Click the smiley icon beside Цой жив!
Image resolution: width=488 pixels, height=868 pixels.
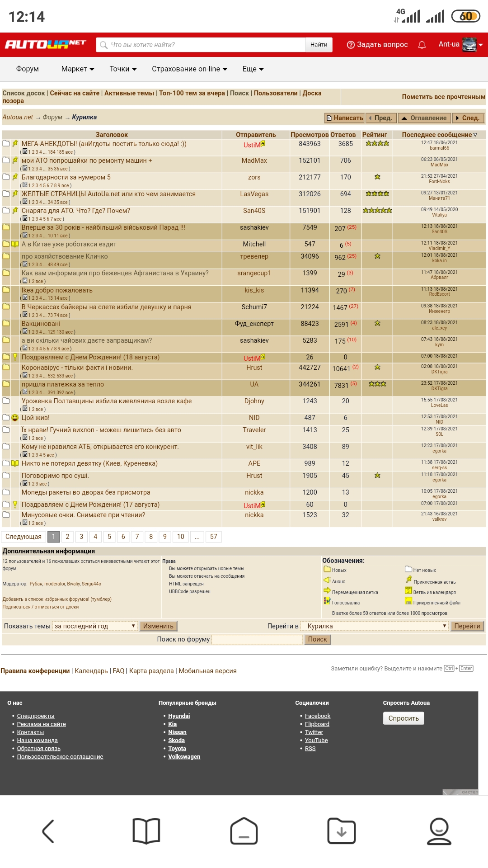[x=15, y=418]
